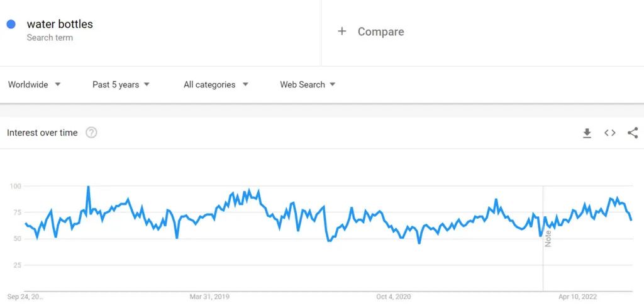This screenshot has height=308, width=644.
Task: Open the Past 5 years dropdown
Action: click(121, 85)
